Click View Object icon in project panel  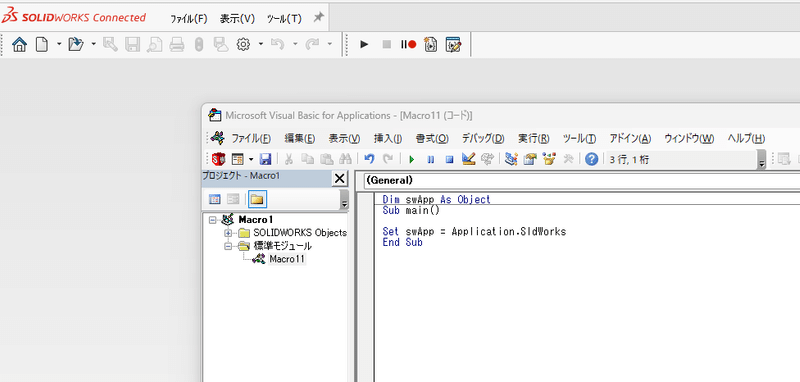pyautogui.click(x=233, y=199)
